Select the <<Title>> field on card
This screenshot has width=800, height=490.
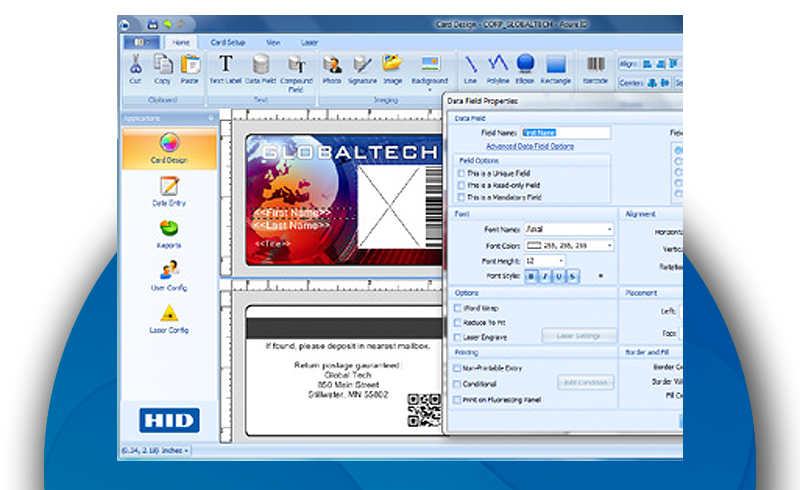pos(272,243)
